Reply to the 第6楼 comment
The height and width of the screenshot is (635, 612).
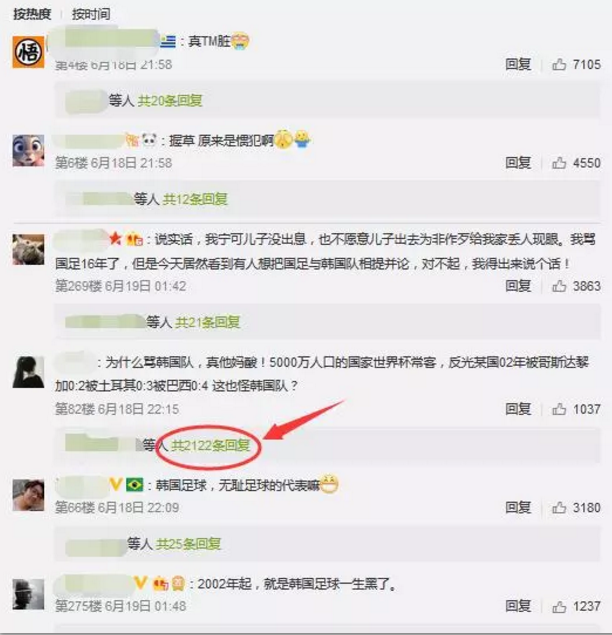pos(518,163)
